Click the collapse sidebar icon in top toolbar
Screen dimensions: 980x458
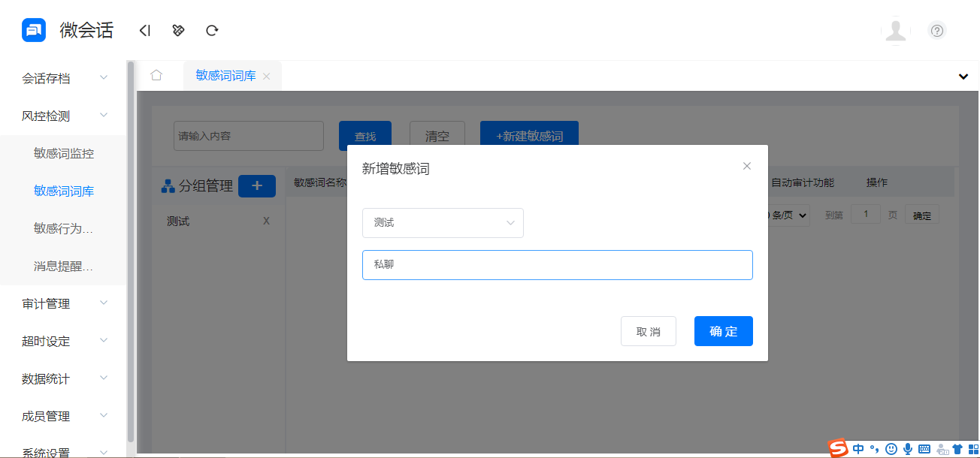144,30
